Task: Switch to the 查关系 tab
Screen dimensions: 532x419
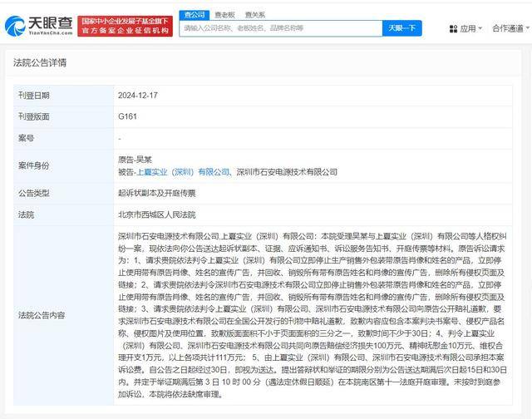Action: coord(255,14)
